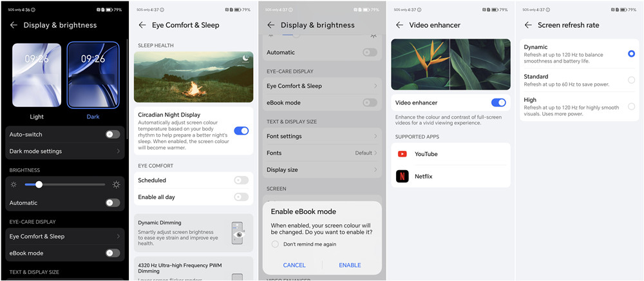Toggle Enable all day switch
The image size is (644, 281).
pyautogui.click(x=241, y=197)
